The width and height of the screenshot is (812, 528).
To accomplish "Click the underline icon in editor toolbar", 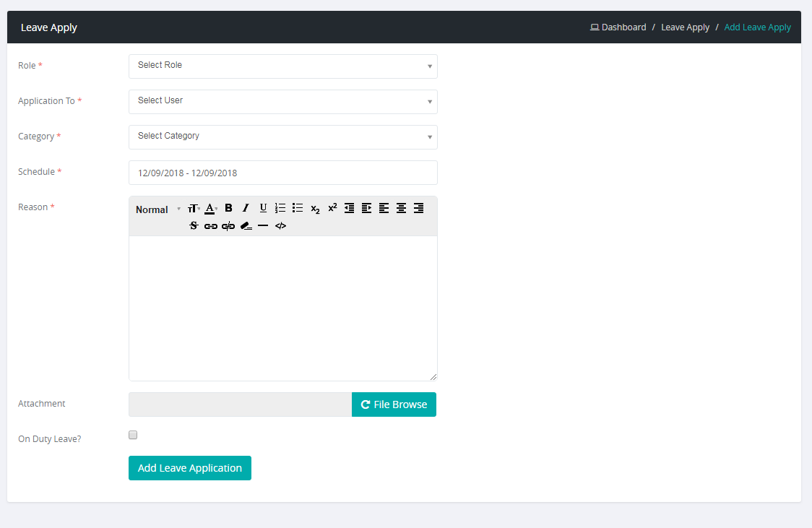I will point(263,208).
